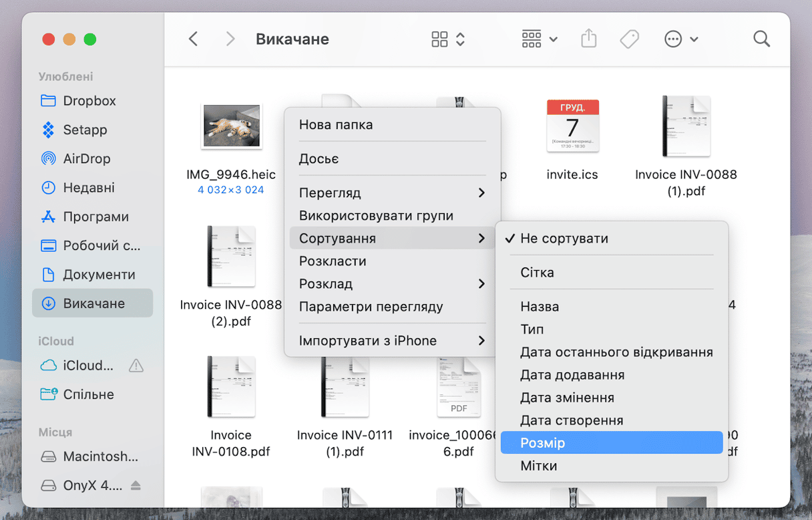Screen dimensions: 812x520
Task: Open "Параметри перегляду" menu entry
Action: click(x=371, y=307)
